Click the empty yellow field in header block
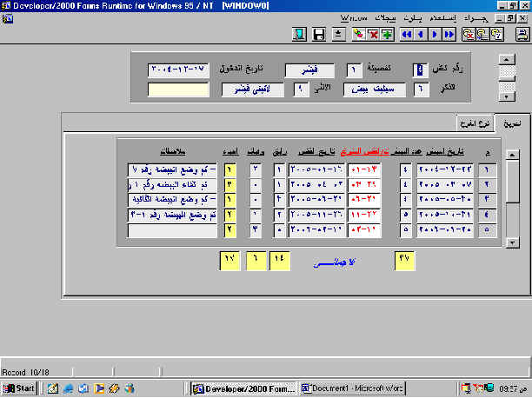Image resolution: width=532 pixels, height=398 pixels. click(x=178, y=90)
